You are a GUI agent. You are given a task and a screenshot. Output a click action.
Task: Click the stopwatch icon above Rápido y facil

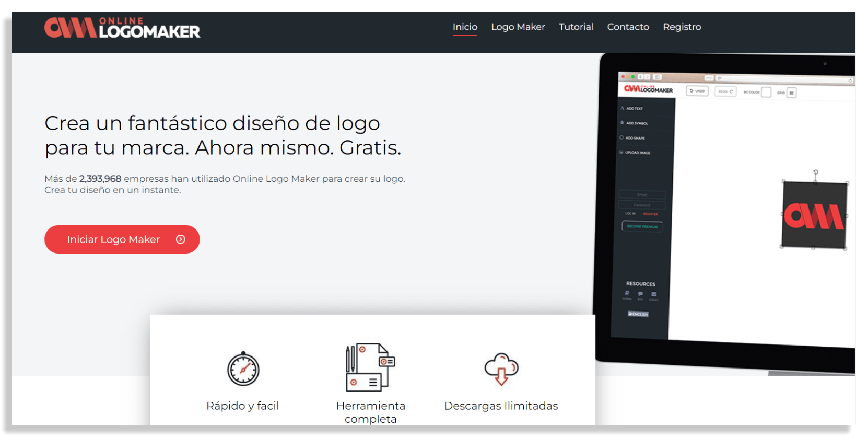(243, 369)
